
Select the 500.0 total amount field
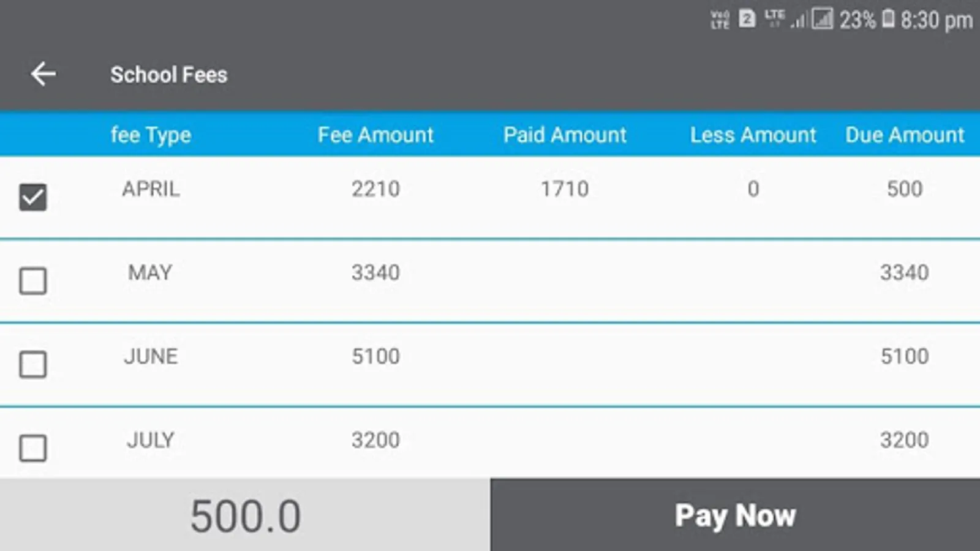(x=245, y=515)
